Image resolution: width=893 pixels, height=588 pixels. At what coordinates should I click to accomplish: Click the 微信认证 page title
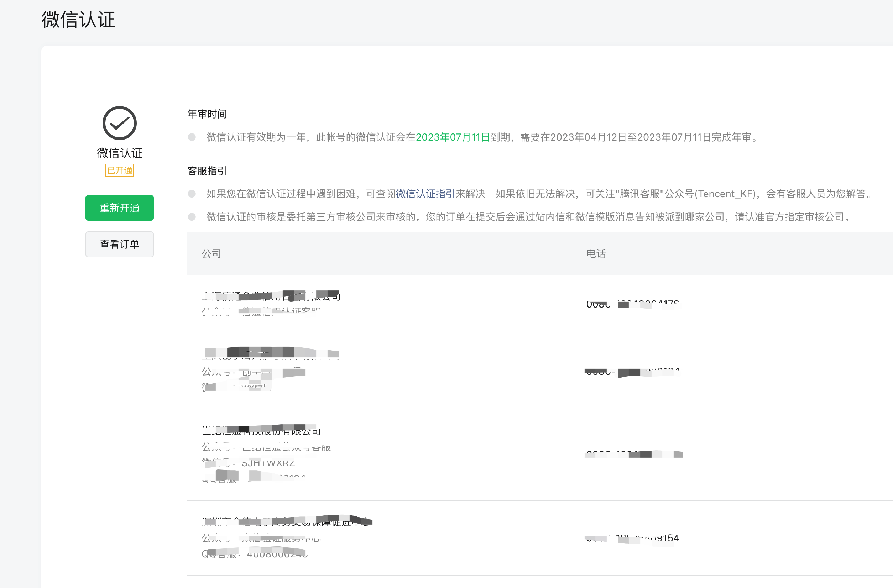pos(78,20)
